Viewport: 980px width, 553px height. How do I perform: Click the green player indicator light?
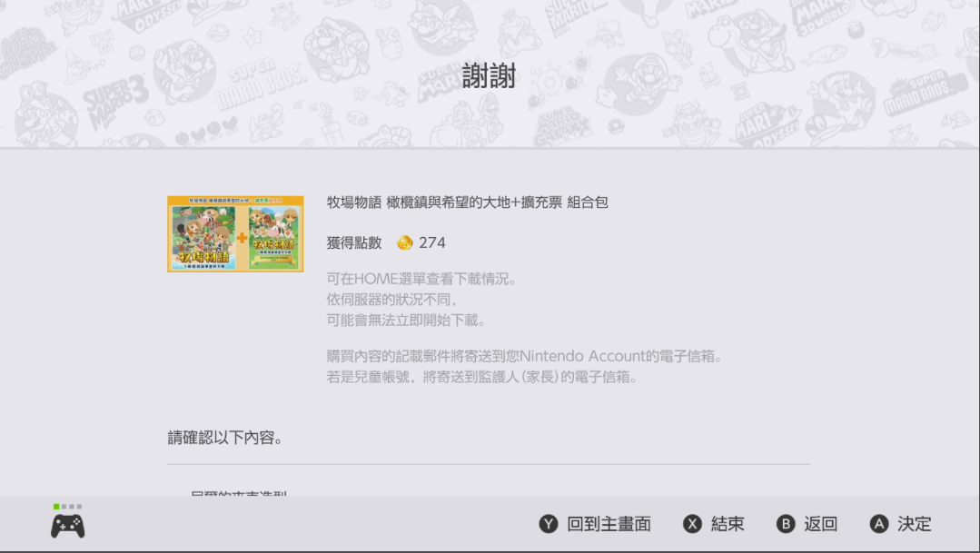(x=56, y=506)
